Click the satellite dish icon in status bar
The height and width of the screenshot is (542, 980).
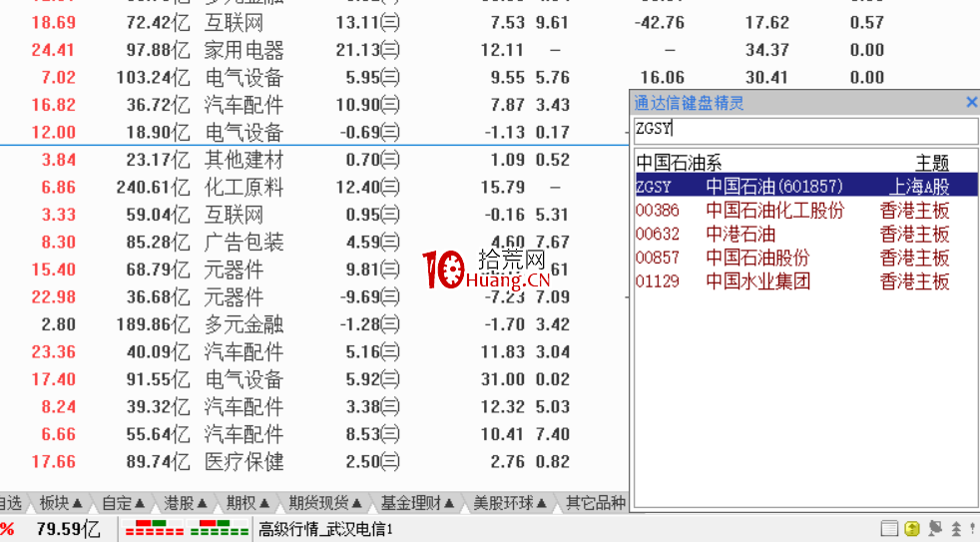pos(935,529)
